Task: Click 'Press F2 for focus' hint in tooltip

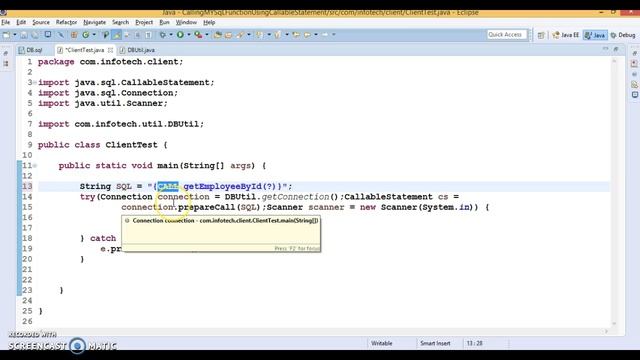Action: 297,249
